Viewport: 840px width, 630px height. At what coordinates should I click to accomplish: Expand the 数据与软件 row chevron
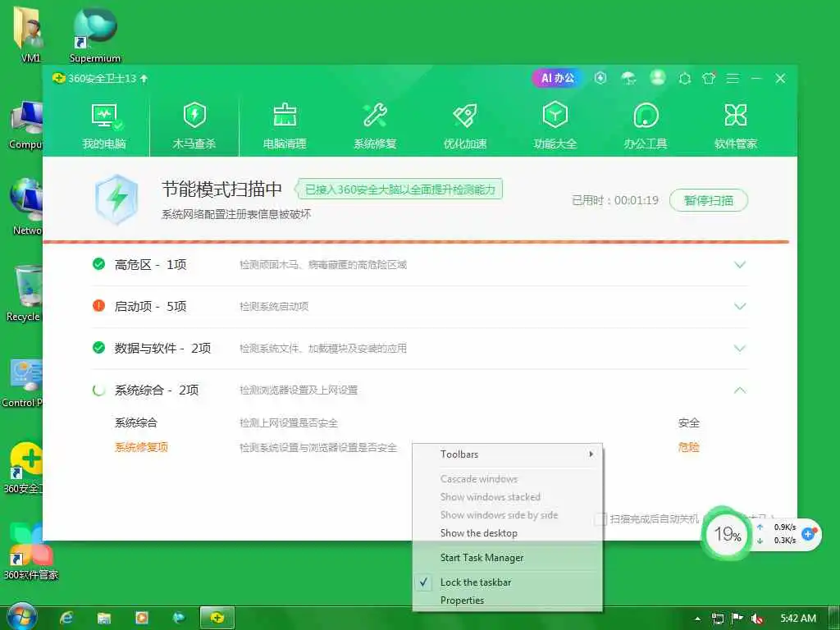(x=740, y=348)
